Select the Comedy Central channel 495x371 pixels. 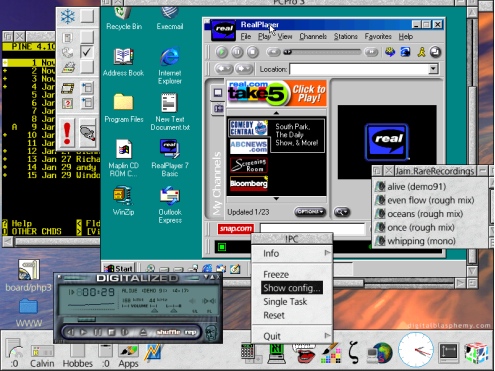pos(249,128)
